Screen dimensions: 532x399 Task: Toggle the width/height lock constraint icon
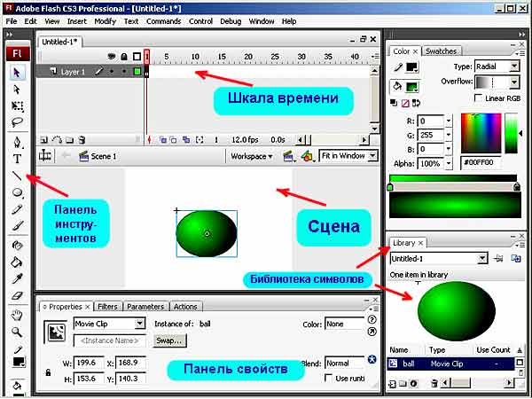tap(48, 372)
